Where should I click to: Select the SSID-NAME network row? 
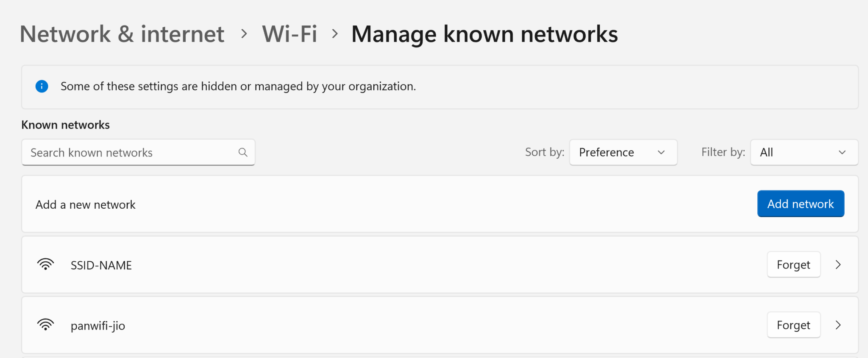tap(381, 265)
